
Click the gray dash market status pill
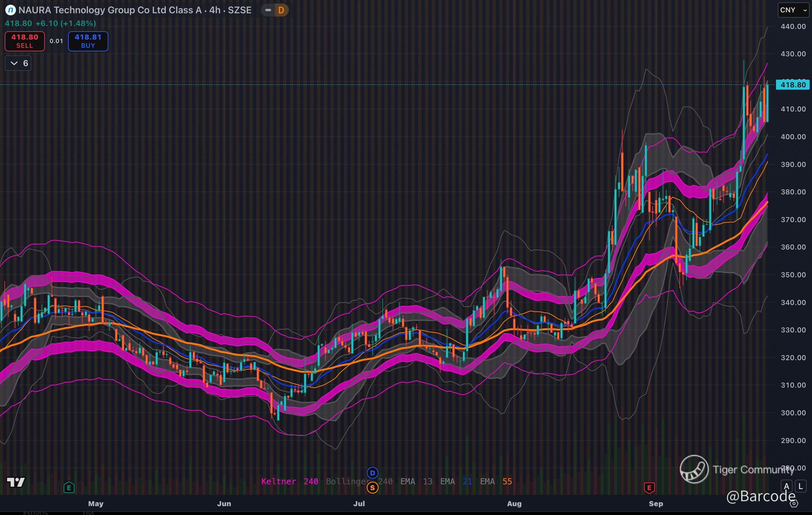point(268,10)
